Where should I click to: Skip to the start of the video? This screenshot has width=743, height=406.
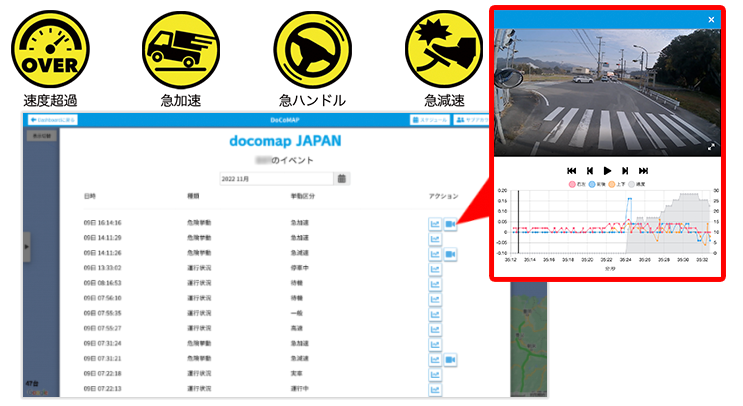(571, 171)
